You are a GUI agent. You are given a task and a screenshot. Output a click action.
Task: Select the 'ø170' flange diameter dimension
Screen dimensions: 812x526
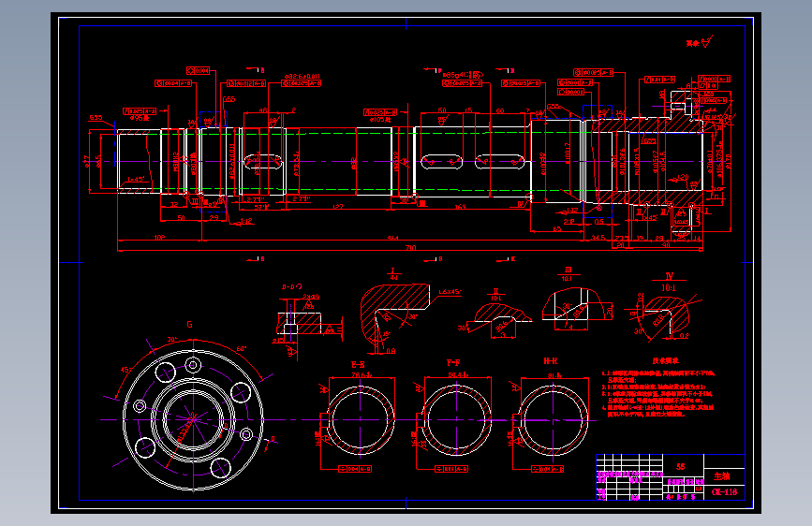coord(730,161)
